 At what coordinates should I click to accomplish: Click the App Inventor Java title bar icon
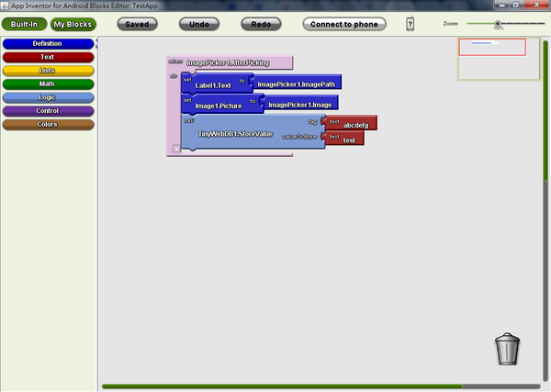[5, 6]
